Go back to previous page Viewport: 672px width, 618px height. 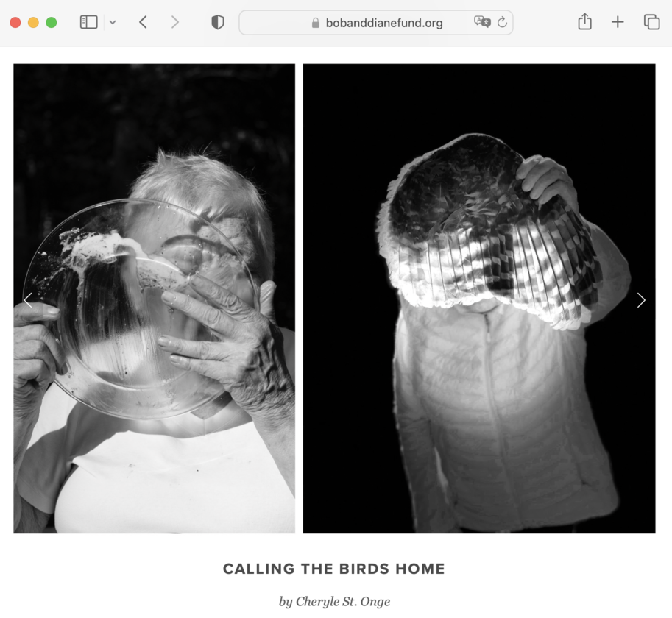click(x=143, y=22)
